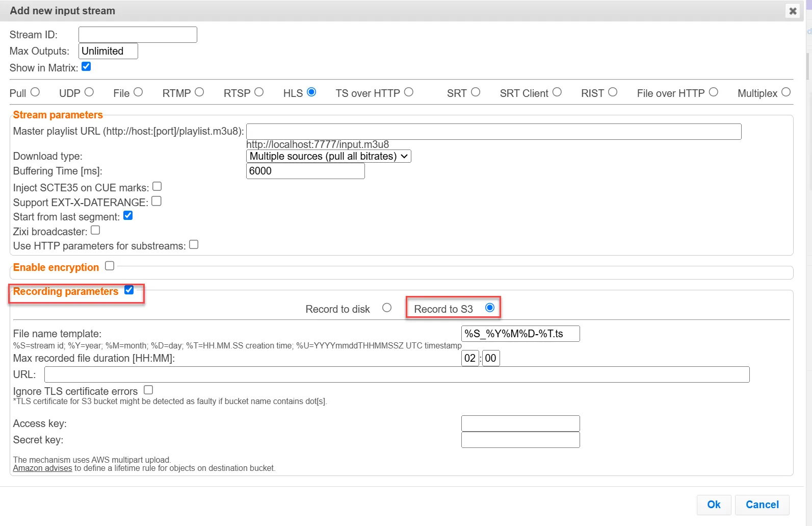
Task: Toggle the Recording parameters checkbox
Action: [x=129, y=290]
